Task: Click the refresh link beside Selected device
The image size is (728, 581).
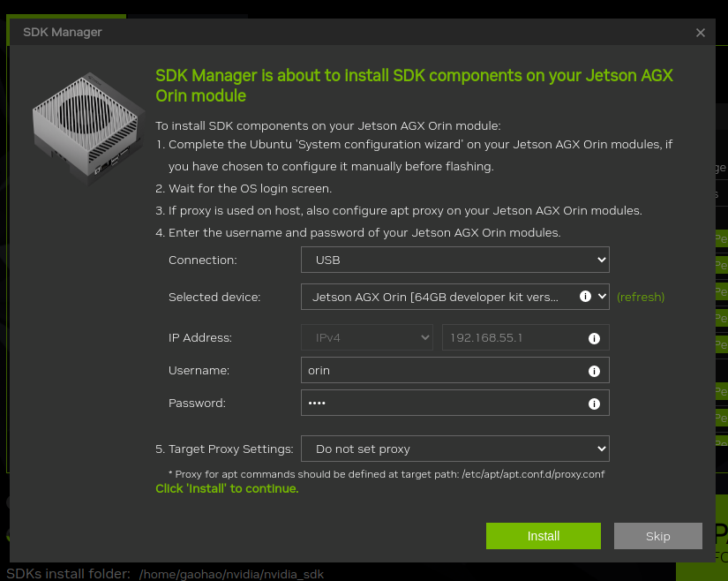Action: tap(641, 297)
